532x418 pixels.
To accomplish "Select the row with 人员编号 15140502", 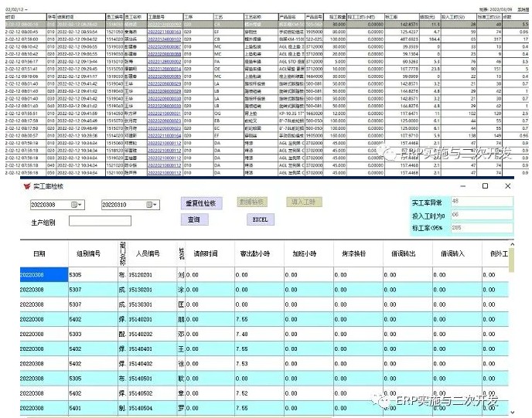I will [264, 393].
